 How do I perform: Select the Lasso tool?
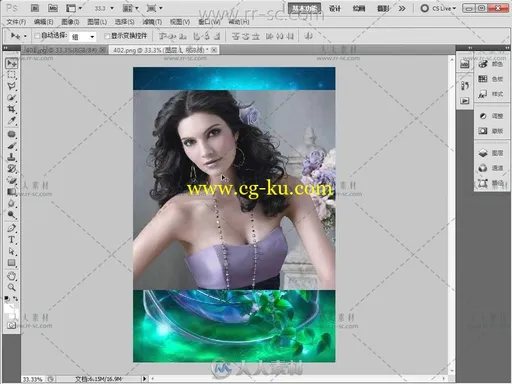pyautogui.click(x=12, y=86)
